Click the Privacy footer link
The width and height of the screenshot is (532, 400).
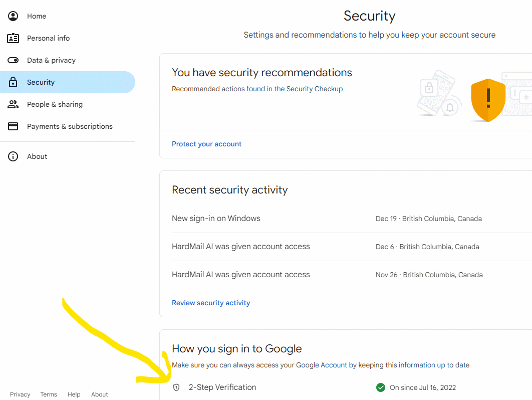(20, 394)
